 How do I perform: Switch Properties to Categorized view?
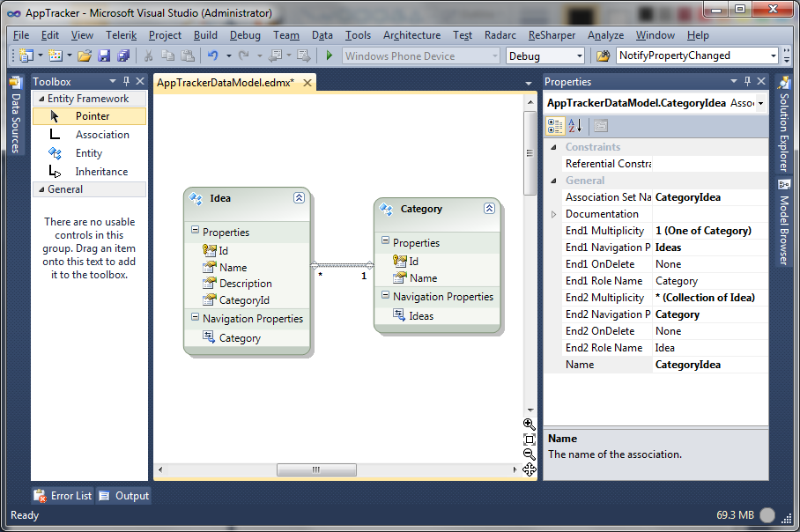pos(555,125)
